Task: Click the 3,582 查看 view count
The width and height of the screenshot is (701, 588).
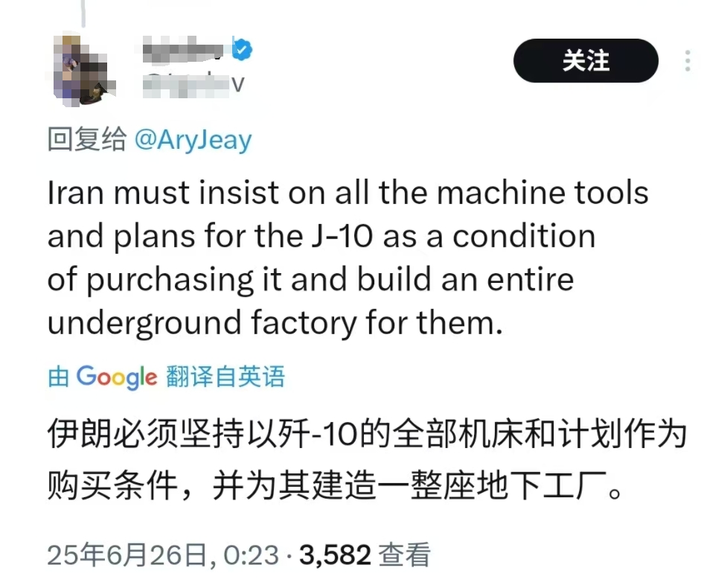Action: point(365,555)
